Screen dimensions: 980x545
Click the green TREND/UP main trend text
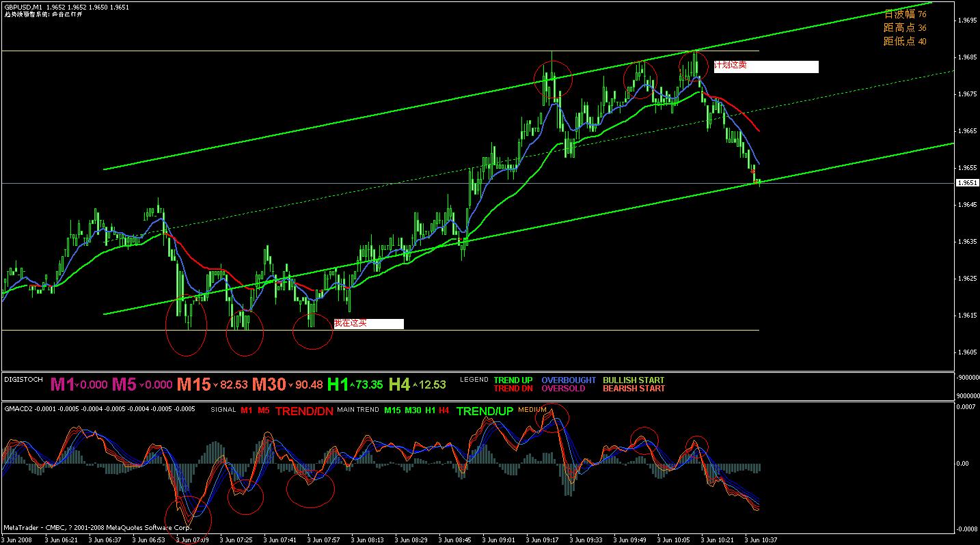[484, 411]
